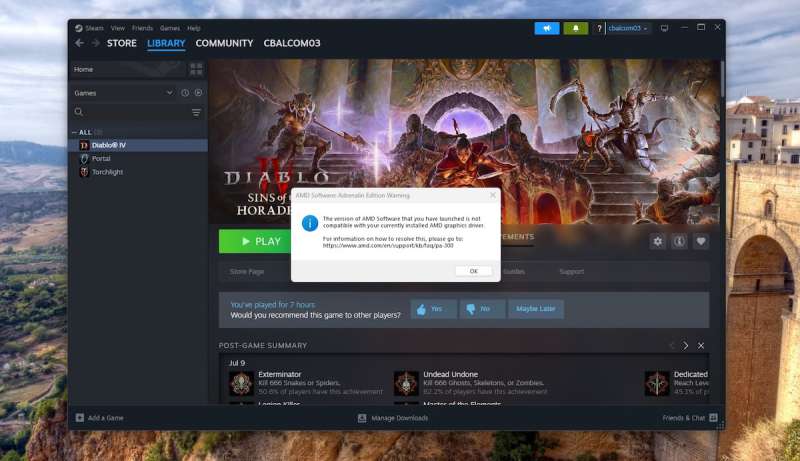Open the Support link
The width and height of the screenshot is (800, 461).
(x=571, y=272)
